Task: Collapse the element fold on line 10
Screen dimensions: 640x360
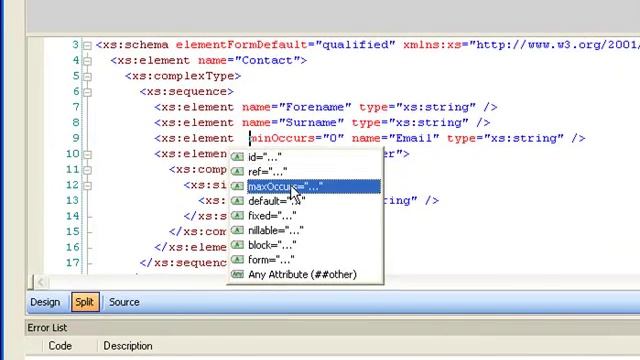Action: click(87, 154)
